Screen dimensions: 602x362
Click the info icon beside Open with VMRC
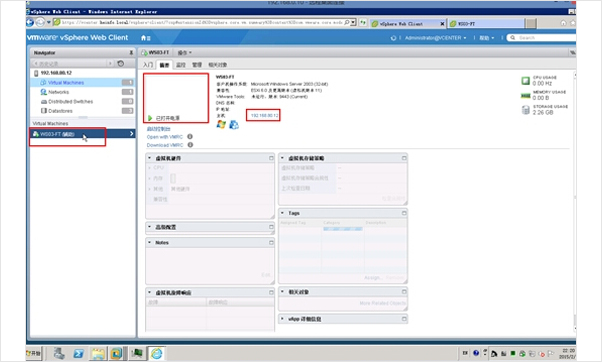[190, 136]
